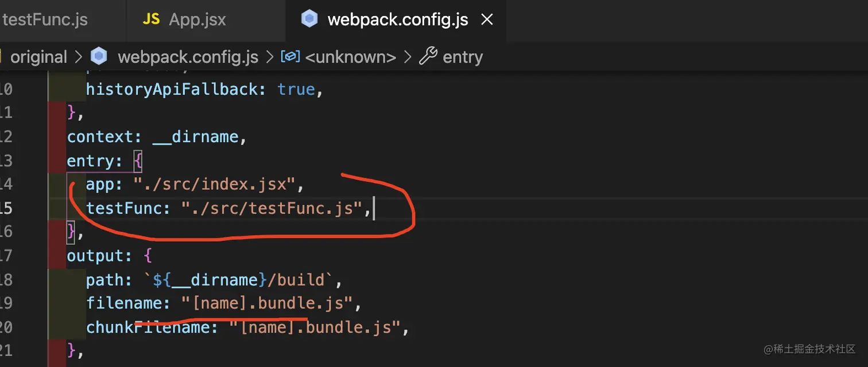Select the <unknown> breadcrumb item
The height and width of the screenshot is (367, 868).
pyautogui.click(x=350, y=57)
